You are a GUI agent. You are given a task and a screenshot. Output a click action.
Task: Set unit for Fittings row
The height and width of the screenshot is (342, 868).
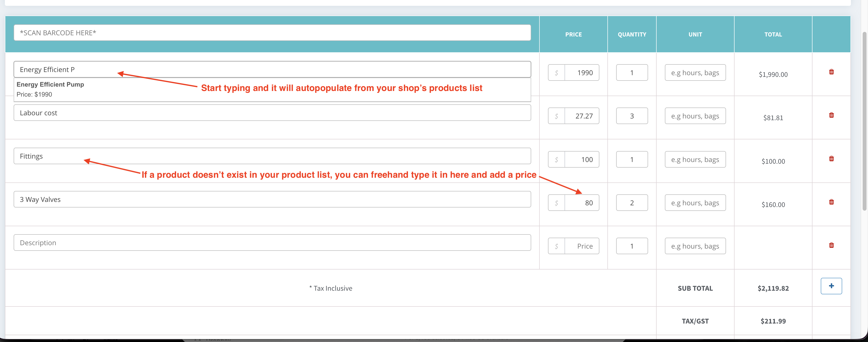695,159
